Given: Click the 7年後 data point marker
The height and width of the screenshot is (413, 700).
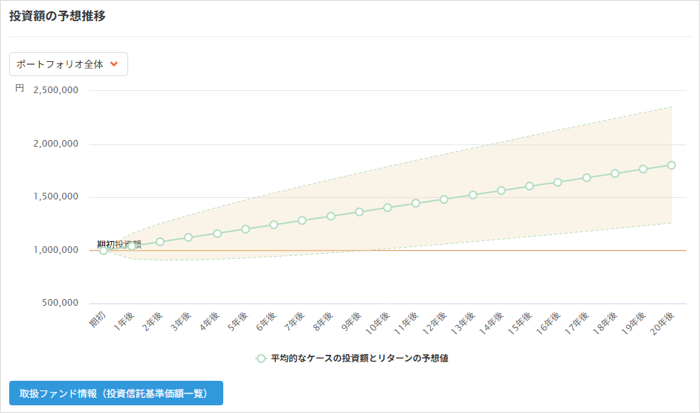Looking at the screenshot, I should click(302, 220).
